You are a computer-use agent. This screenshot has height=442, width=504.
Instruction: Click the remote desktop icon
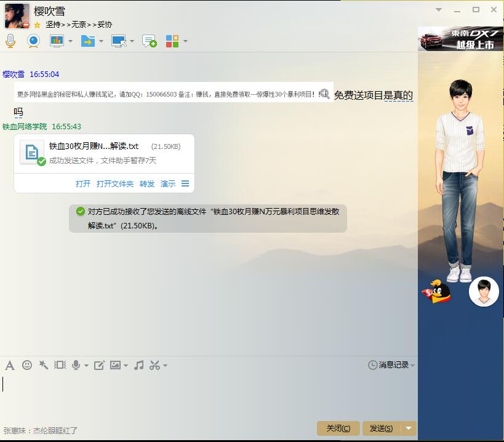click(119, 41)
